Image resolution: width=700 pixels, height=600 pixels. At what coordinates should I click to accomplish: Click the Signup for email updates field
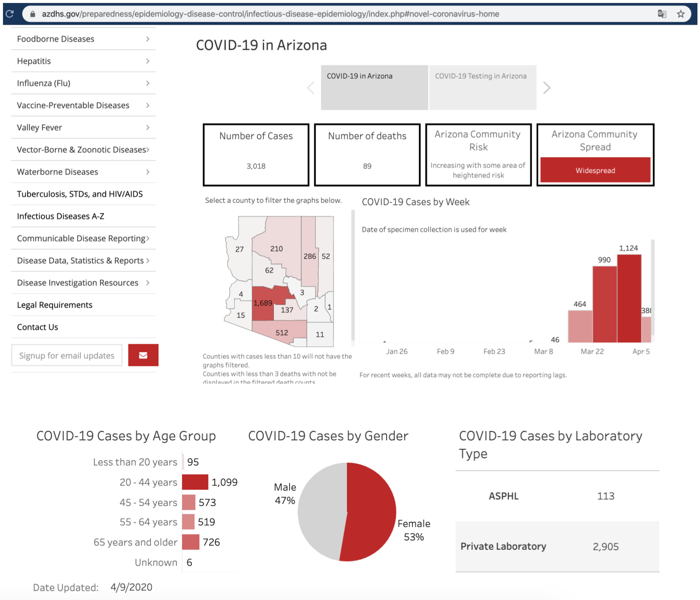coord(67,355)
